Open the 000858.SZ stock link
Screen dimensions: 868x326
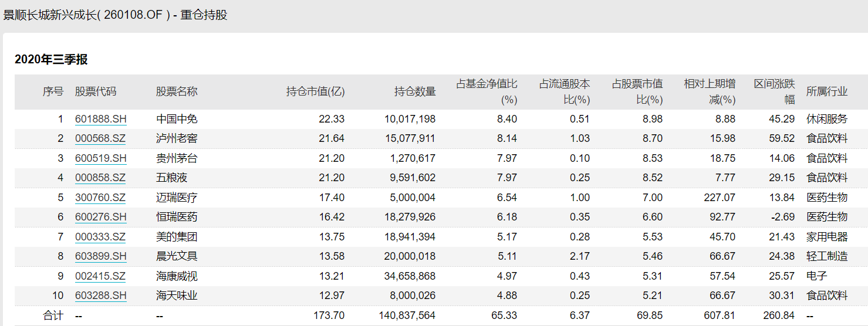(100, 178)
